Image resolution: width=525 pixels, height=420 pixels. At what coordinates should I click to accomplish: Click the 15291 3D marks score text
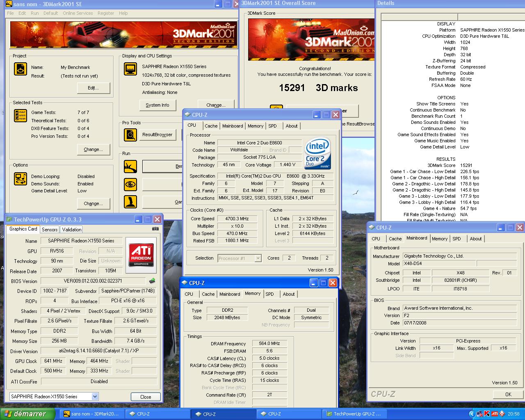(x=318, y=88)
